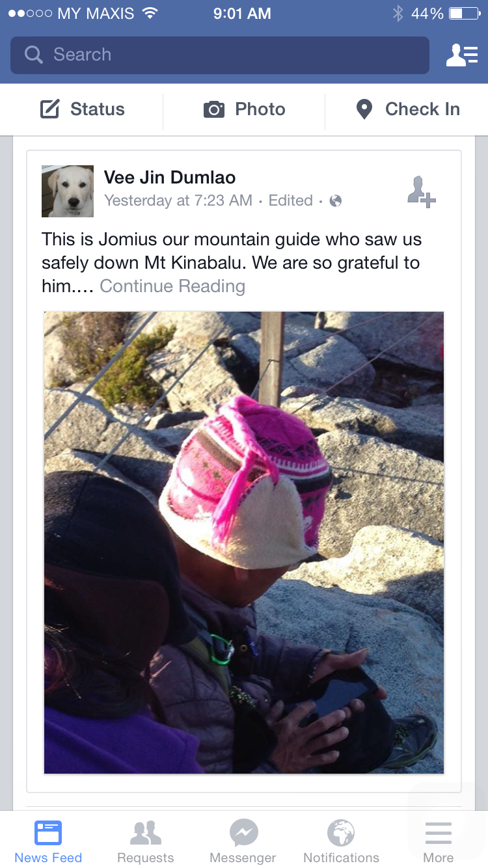Tap the dog profile picture thumbnail
The width and height of the screenshot is (488, 868).
68,191
